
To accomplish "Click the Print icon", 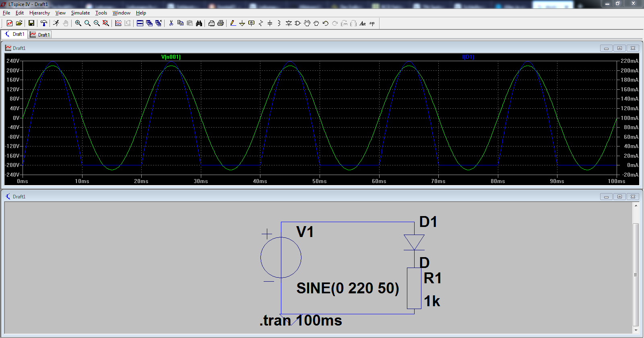I will [x=221, y=23].
